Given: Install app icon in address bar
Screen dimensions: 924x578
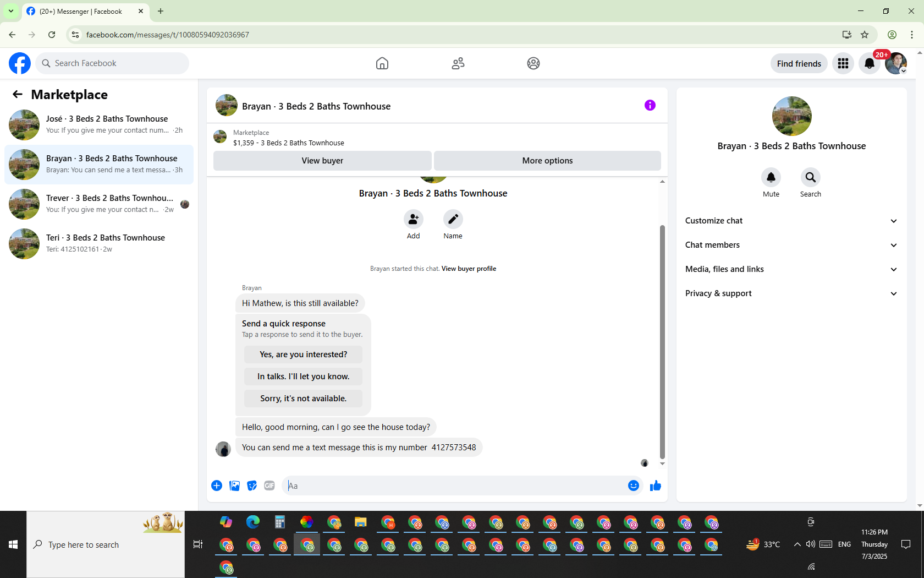Looking at the screenshot, I should pyautogui.click(x=847, y=35).
